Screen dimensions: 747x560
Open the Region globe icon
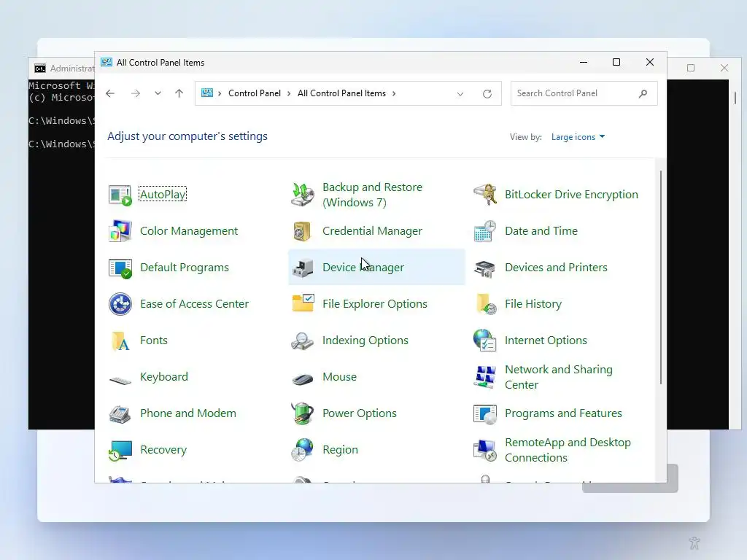coord(303,450)
